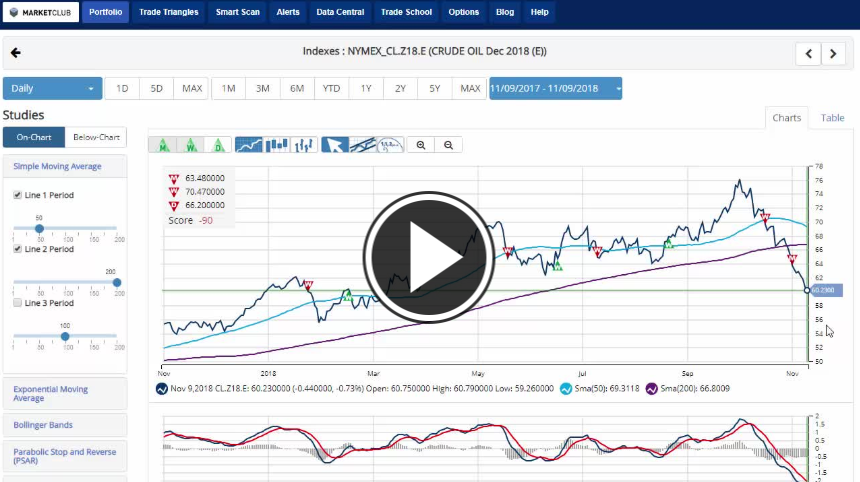860x482 pixels.
Task: Enable Line 3 Period checkbox
Action: [18, 303]
